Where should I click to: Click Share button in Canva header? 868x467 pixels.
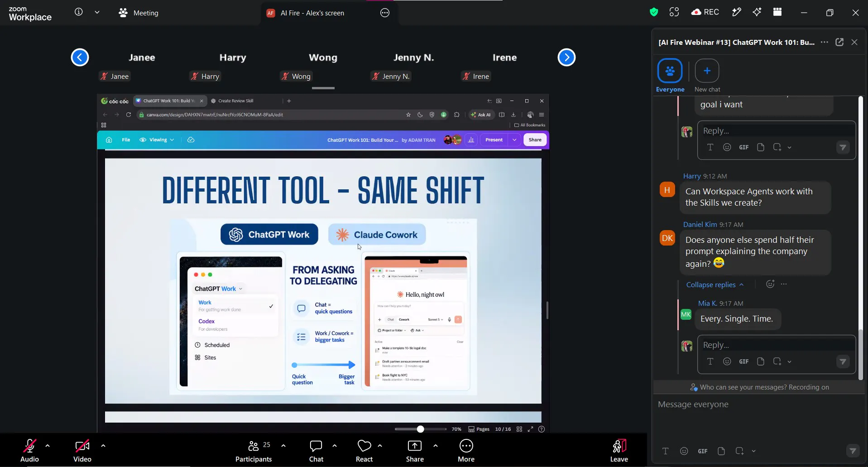point(535,140)
